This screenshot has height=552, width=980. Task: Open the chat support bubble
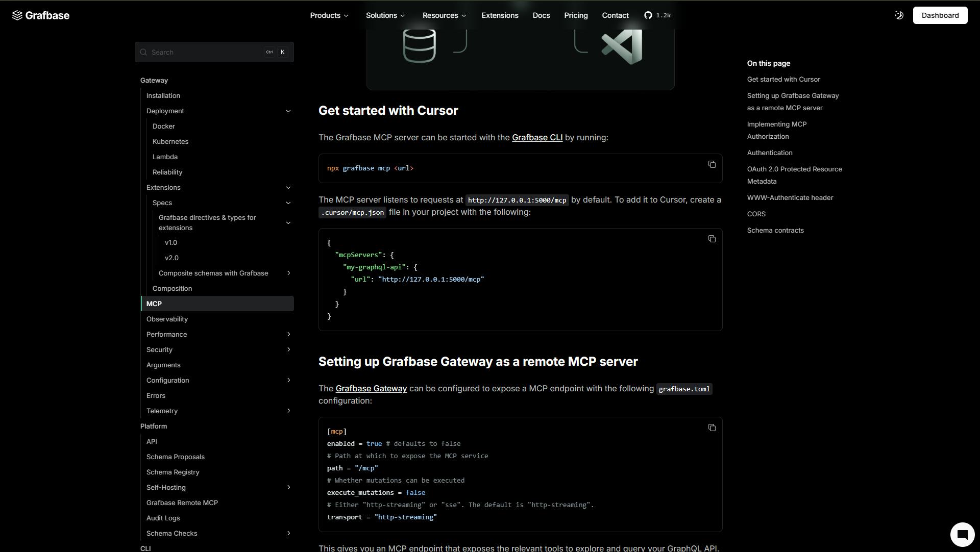point(962,534)
